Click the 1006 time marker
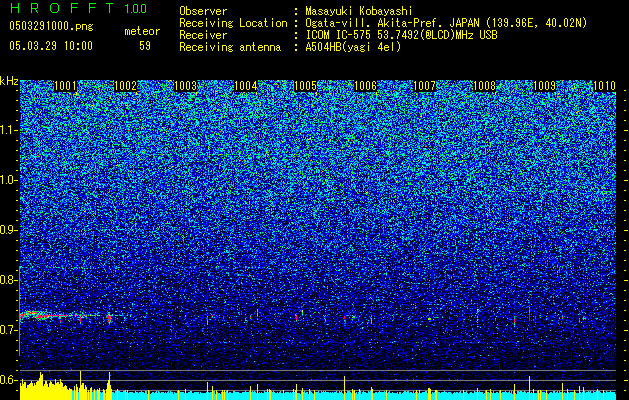 (365, 86)
